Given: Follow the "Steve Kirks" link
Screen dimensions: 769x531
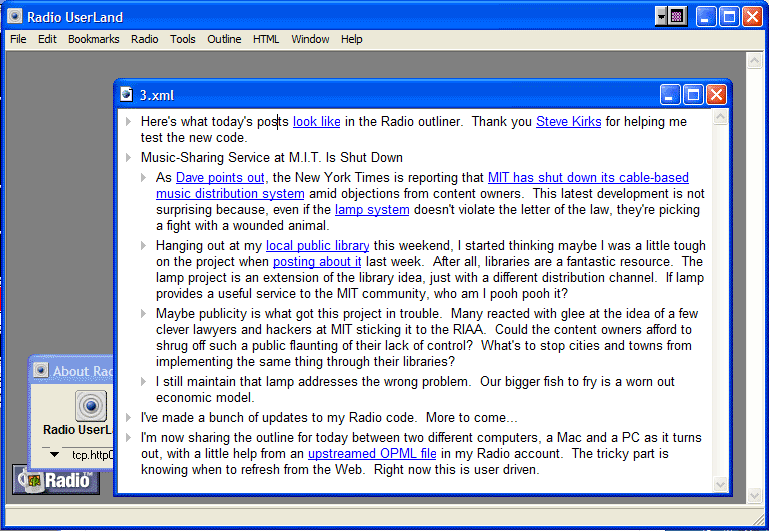Looking at the screenshot, I should tap(568, 122).
